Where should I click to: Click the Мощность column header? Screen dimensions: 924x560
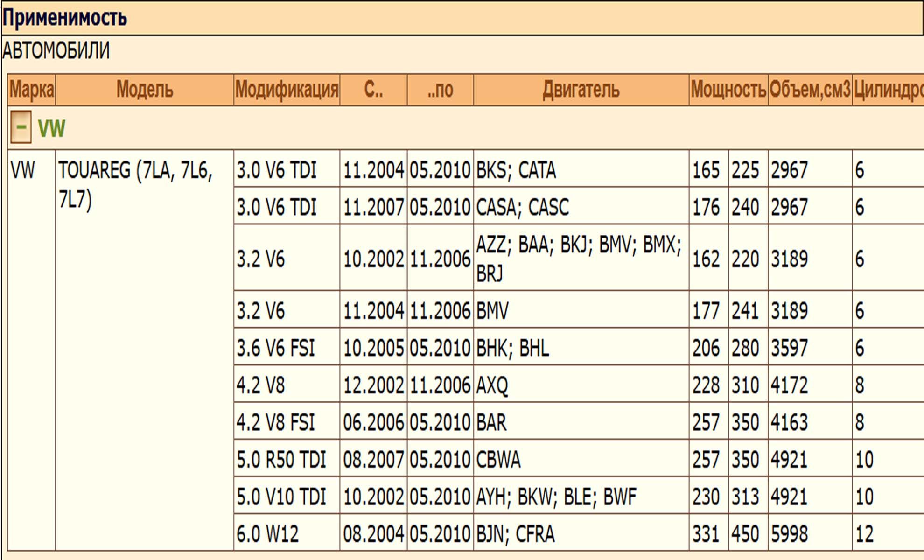[x=728, y=90]
